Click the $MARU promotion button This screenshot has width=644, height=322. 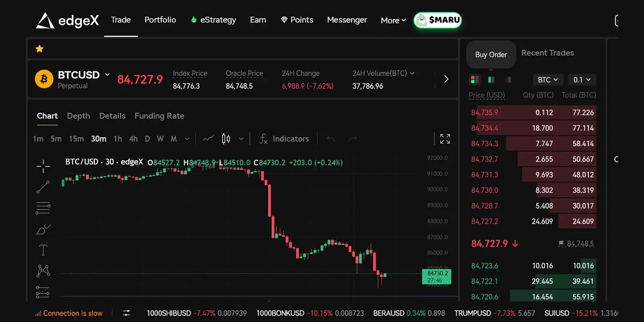437,20
